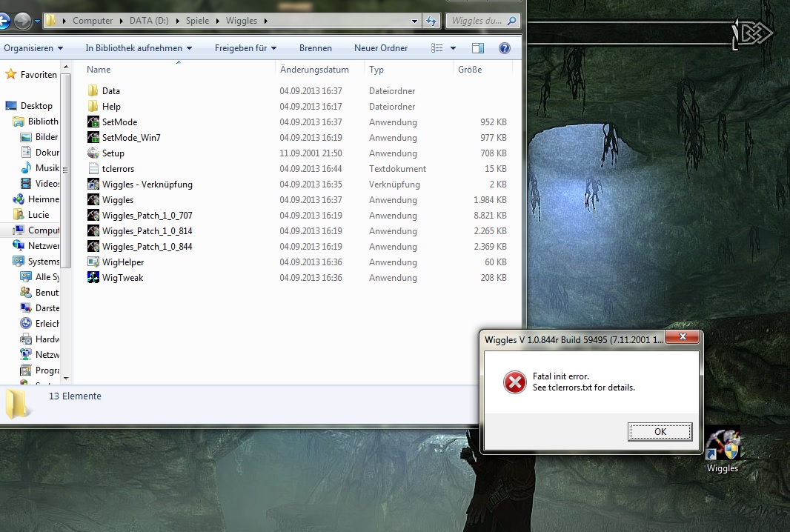Close the Wiggles error dialog

pyautogui.click(x=683, y=336)
